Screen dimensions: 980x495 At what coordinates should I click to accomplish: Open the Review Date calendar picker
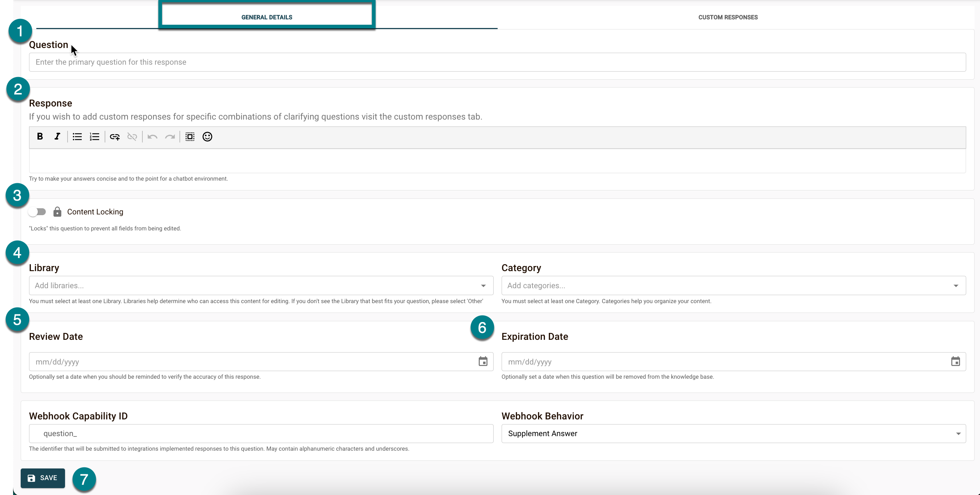[x=483, y=361]
